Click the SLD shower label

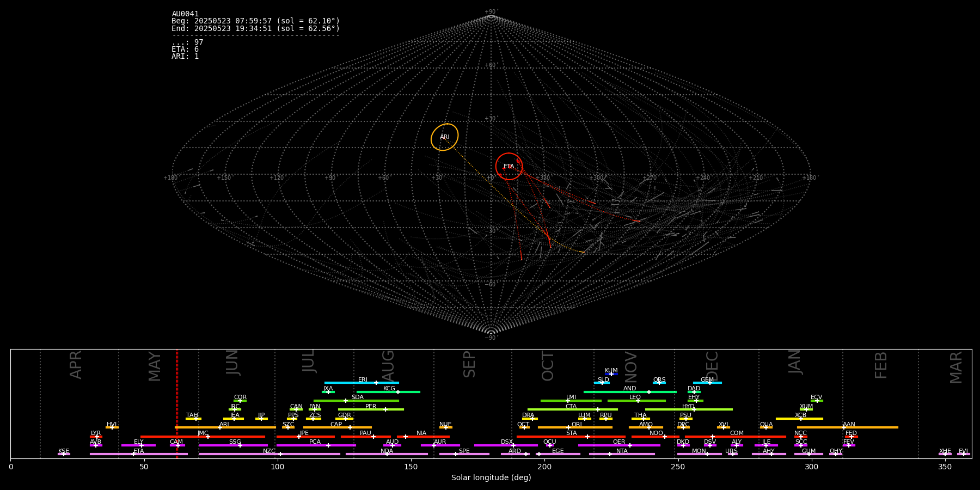(603, 380)
